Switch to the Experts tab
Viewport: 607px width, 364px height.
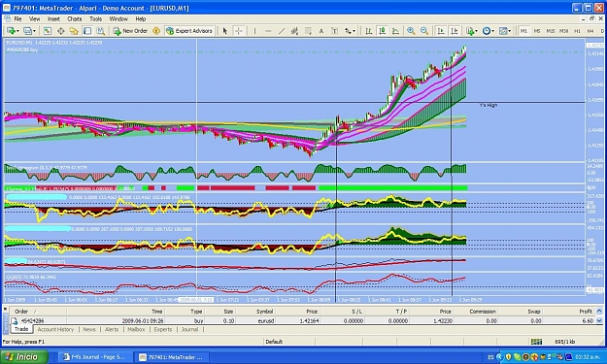[163, 330]
